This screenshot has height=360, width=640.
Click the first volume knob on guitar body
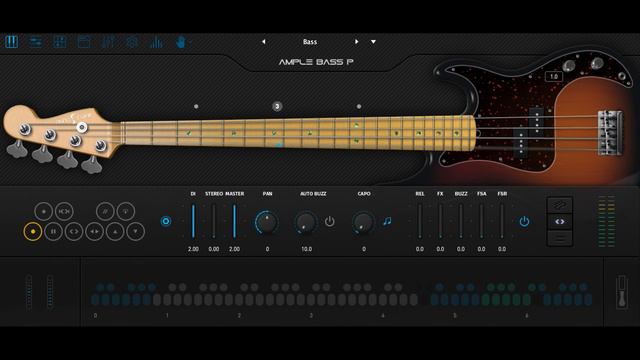point(569,66)
